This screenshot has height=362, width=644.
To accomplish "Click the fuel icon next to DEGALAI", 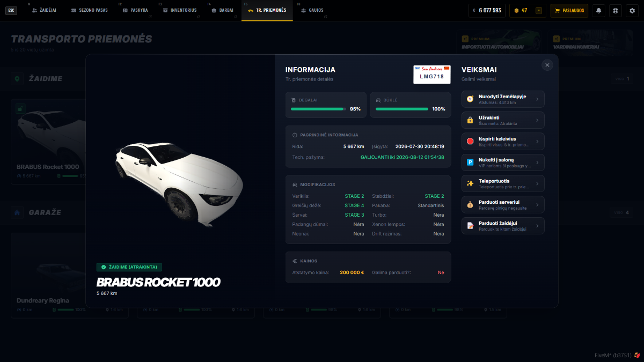I will point(294,100).
